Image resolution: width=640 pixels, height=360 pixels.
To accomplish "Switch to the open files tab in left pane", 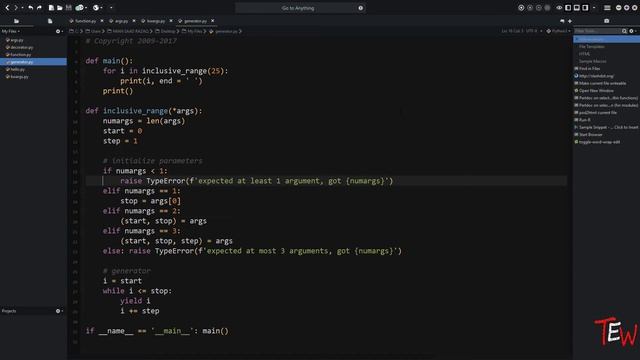I will pyautogui.click(x=50, y=21).
